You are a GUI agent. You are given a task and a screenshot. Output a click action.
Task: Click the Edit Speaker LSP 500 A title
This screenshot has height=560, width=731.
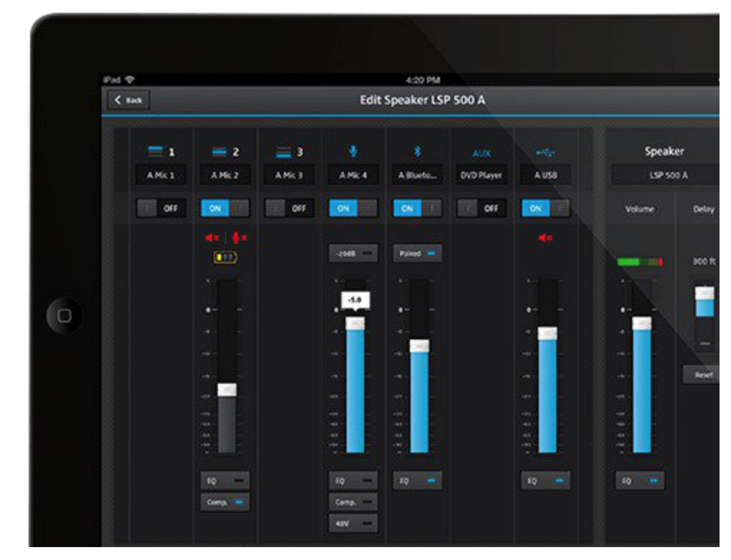click(422, 100)
